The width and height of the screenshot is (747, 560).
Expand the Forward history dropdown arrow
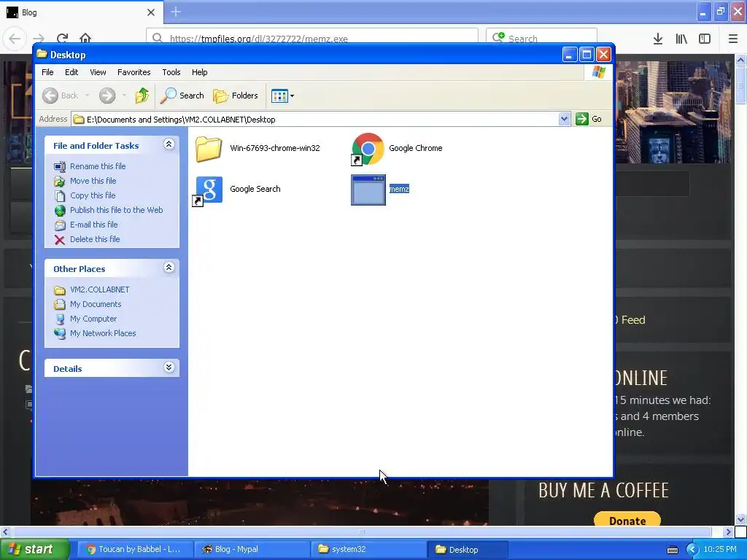click(124, 96)
